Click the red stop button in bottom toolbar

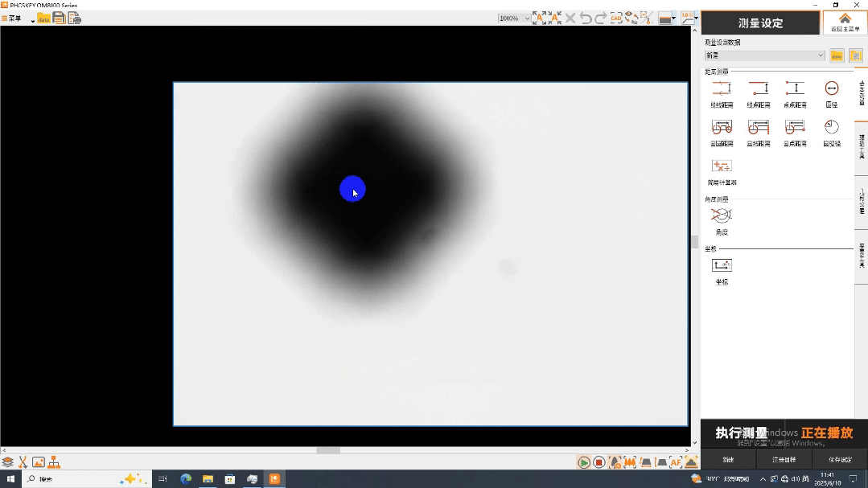(599, 462)
